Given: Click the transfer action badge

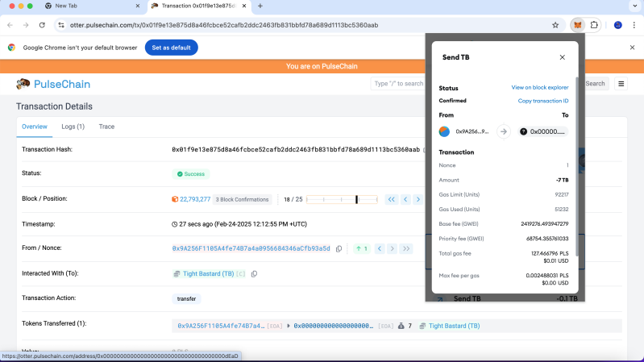Looking at the screenshot, I should coord(186,299).
